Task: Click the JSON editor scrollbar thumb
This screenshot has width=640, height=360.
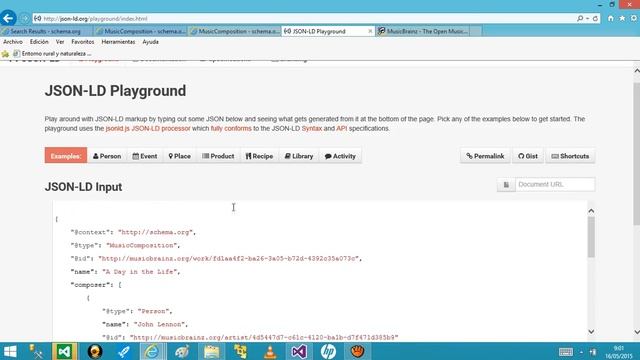Action: pos(591,237)
